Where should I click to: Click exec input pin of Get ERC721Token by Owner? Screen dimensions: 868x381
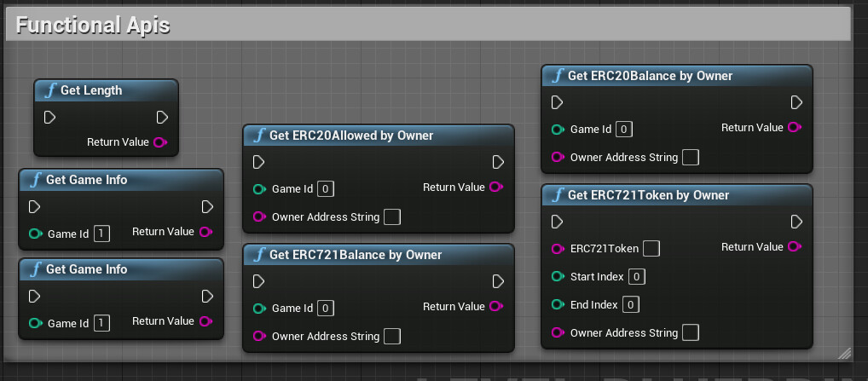coord(557,222)
